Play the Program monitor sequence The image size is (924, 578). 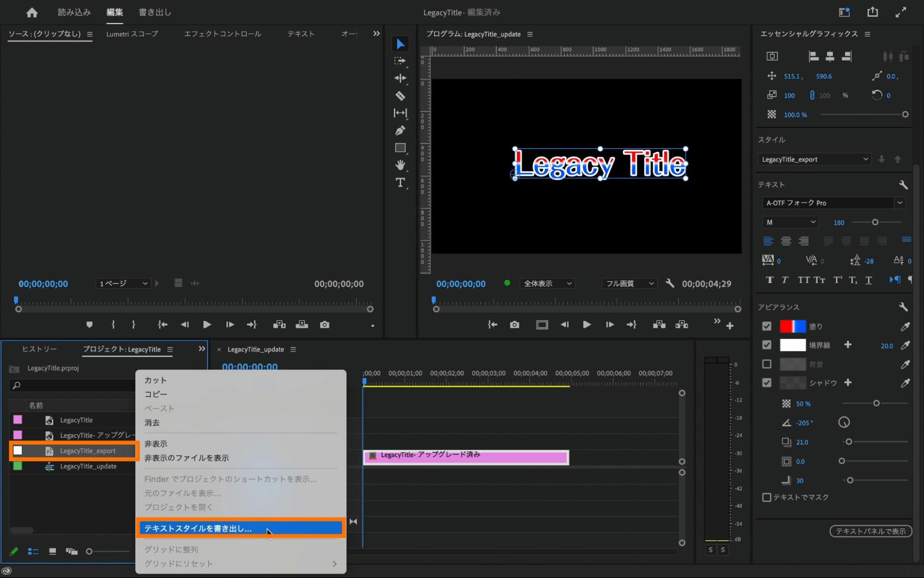(x=587, y=325)
